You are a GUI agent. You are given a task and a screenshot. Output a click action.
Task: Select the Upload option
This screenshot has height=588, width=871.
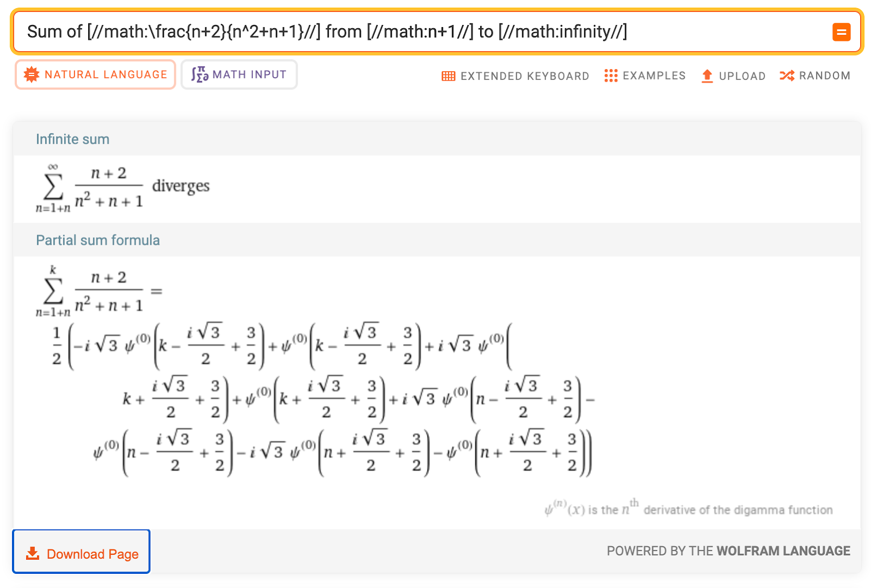[x=733, y=76]
